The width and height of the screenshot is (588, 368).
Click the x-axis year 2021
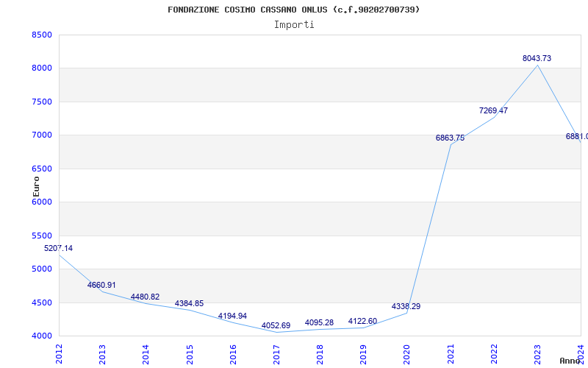pyautogui.click(x=451, y=355)
